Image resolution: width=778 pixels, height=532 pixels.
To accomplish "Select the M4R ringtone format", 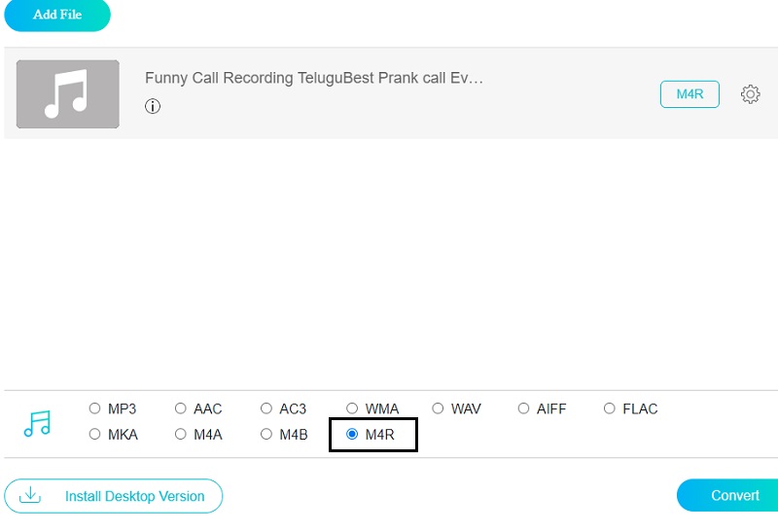I will [352, 435].
